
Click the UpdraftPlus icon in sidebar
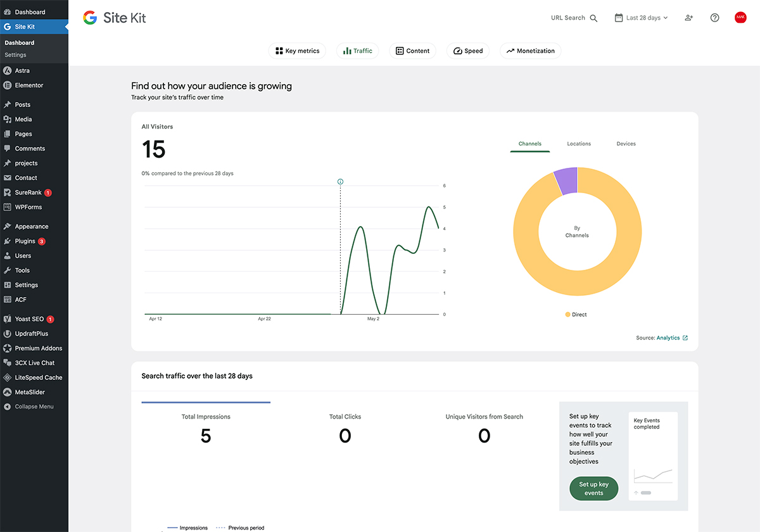click(8, 334)
